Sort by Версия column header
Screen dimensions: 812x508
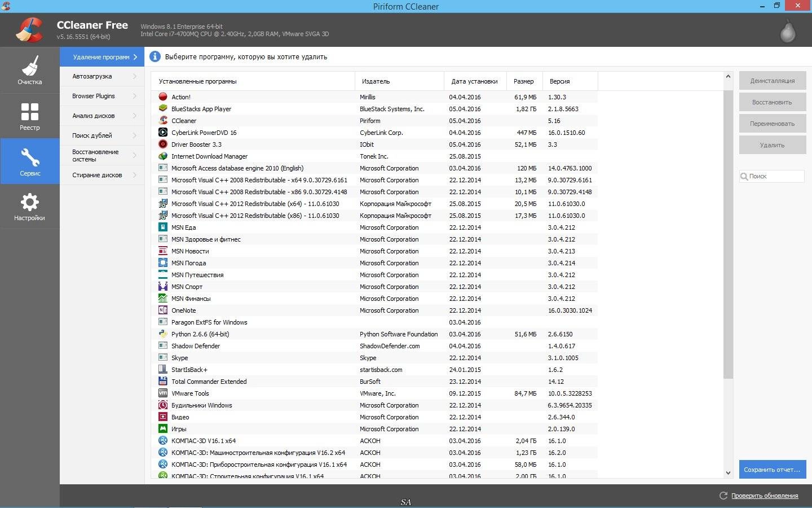point(570,81)
